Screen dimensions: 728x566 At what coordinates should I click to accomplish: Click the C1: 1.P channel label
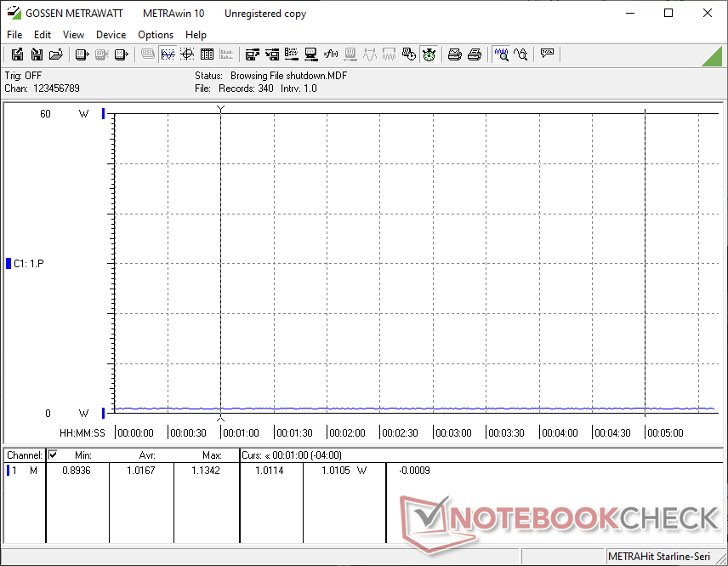pyautogui.click(x=29, y=264)
